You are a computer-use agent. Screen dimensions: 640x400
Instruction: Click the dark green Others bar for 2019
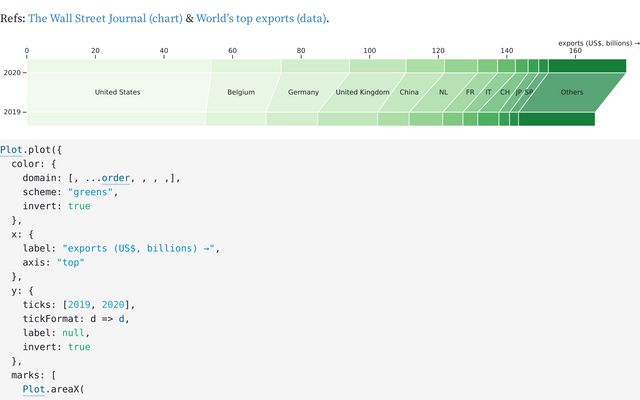557,119
